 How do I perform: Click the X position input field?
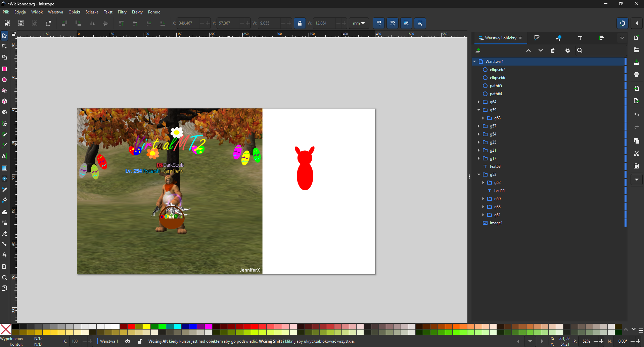188,23
